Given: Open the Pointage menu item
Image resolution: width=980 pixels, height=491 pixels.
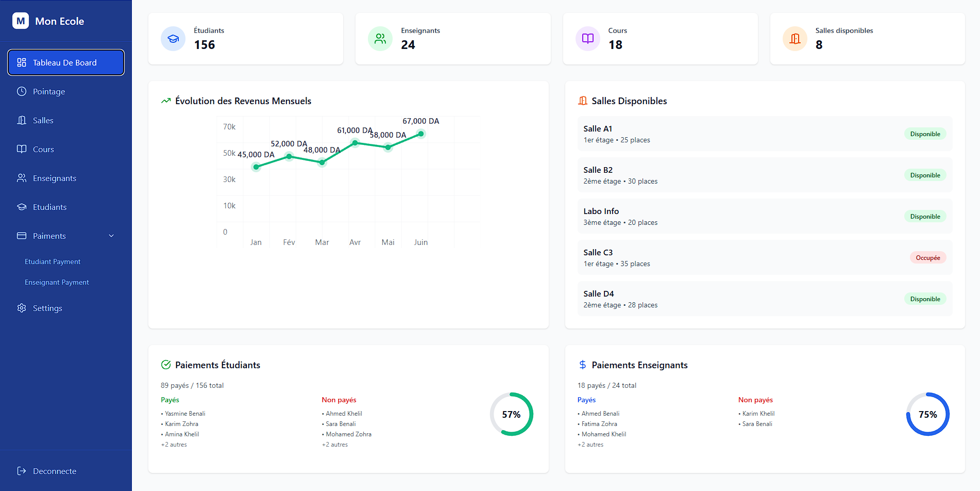Looking at the screenshot, I should pyautogui.click(x=66, y=91).
